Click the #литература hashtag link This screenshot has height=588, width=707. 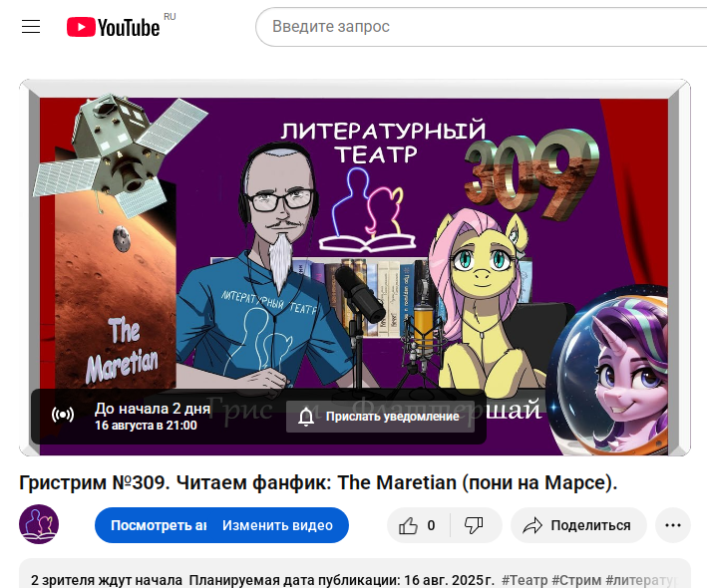(641, 580)
